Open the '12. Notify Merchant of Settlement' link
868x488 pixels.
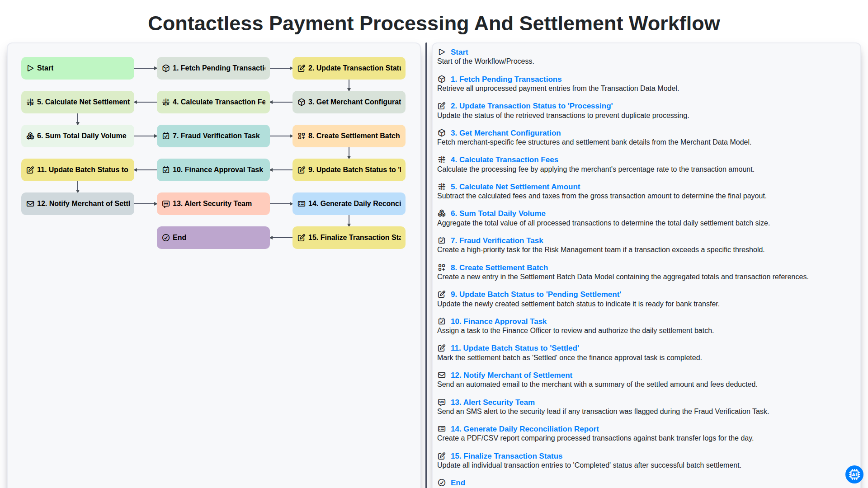(511, 375)
